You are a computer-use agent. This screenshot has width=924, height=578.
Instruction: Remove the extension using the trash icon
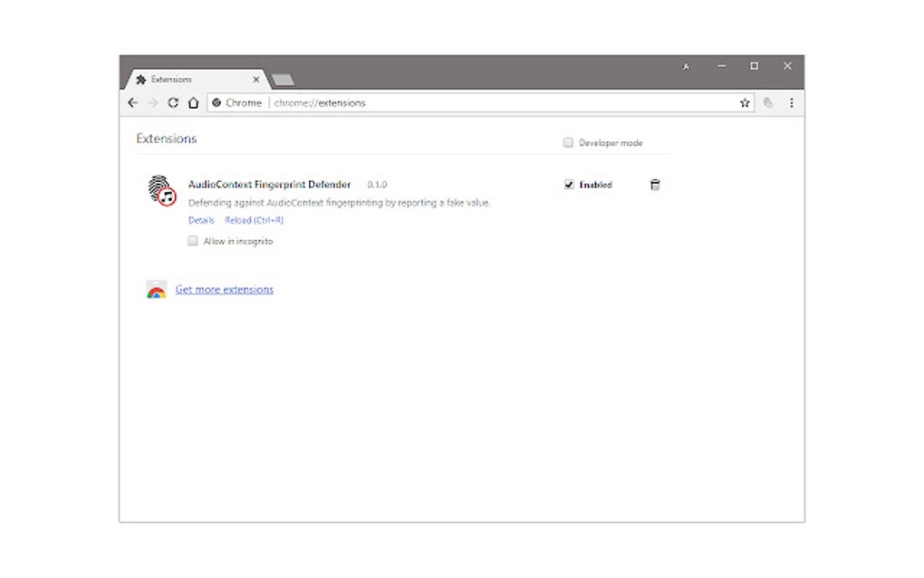(x=654, y=185)
